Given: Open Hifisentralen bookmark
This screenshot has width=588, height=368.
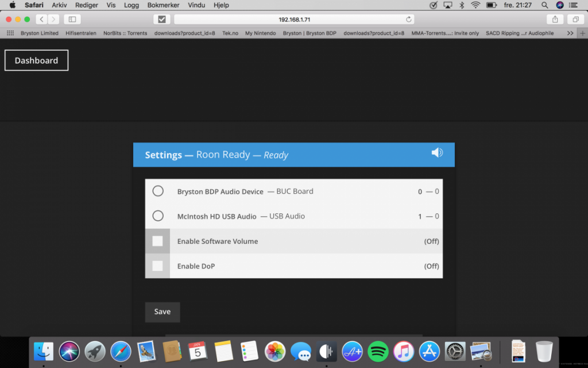Looking at the screenshot, I should click(81, 33).
